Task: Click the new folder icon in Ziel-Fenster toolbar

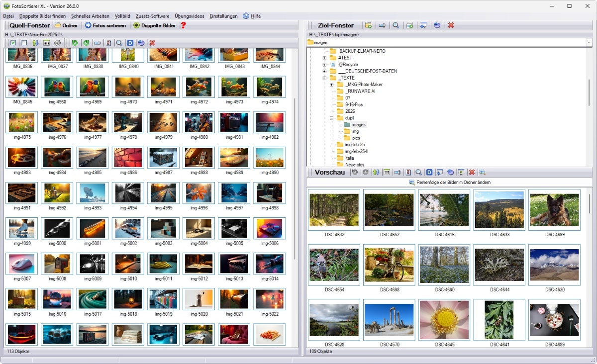Action: (368, 25)
